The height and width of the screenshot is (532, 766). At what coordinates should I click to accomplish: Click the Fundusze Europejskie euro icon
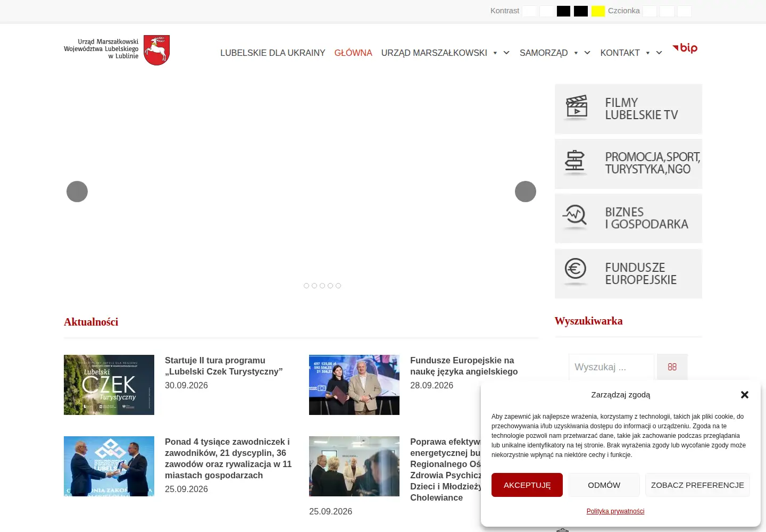pyautogui.click(x=576, y=270)
